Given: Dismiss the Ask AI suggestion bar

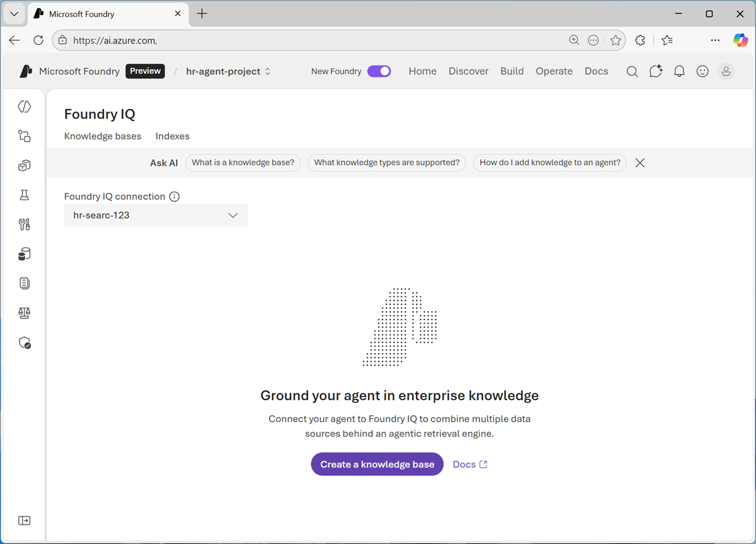Looking at the screenshot, I should click(639, 162).
